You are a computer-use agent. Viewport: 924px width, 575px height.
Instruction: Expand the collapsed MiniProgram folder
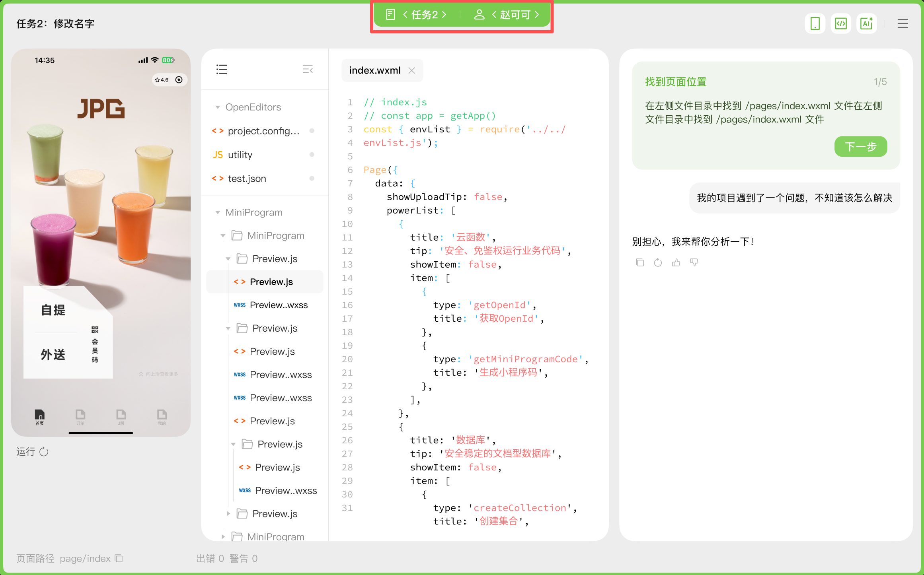[223, 537]
